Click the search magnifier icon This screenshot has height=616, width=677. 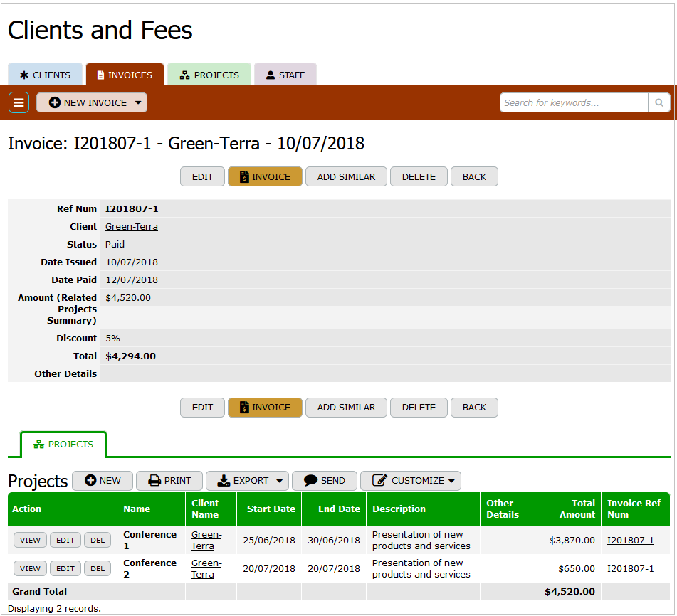coord(659,102)
